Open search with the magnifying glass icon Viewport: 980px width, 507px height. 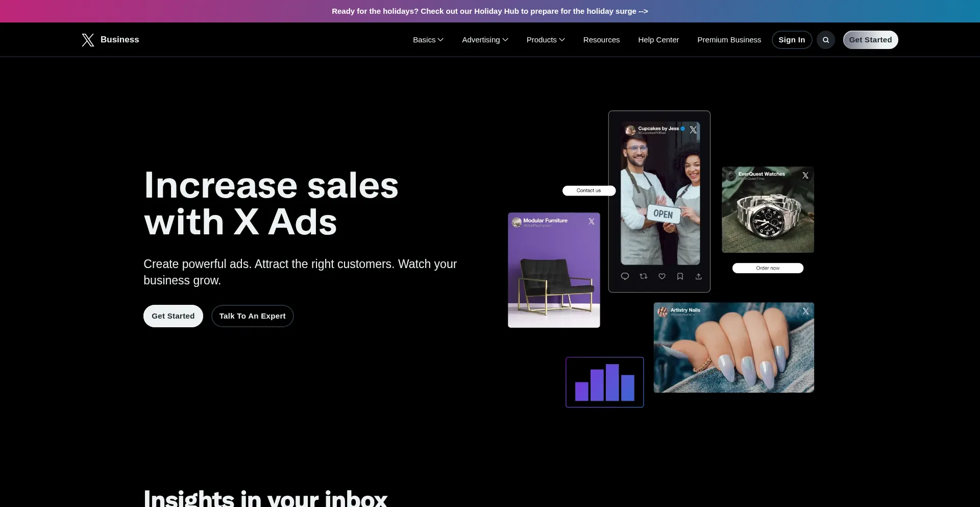[x=825, y=40]
